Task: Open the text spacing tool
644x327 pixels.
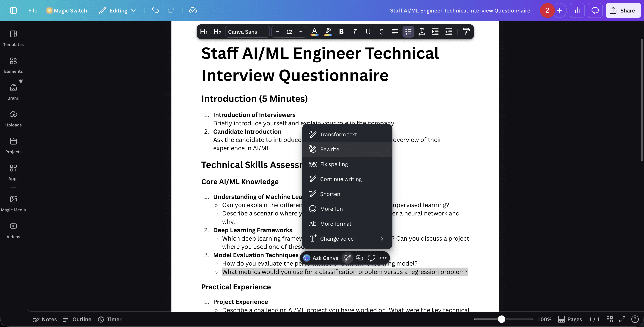Action: tap(422, 32)
